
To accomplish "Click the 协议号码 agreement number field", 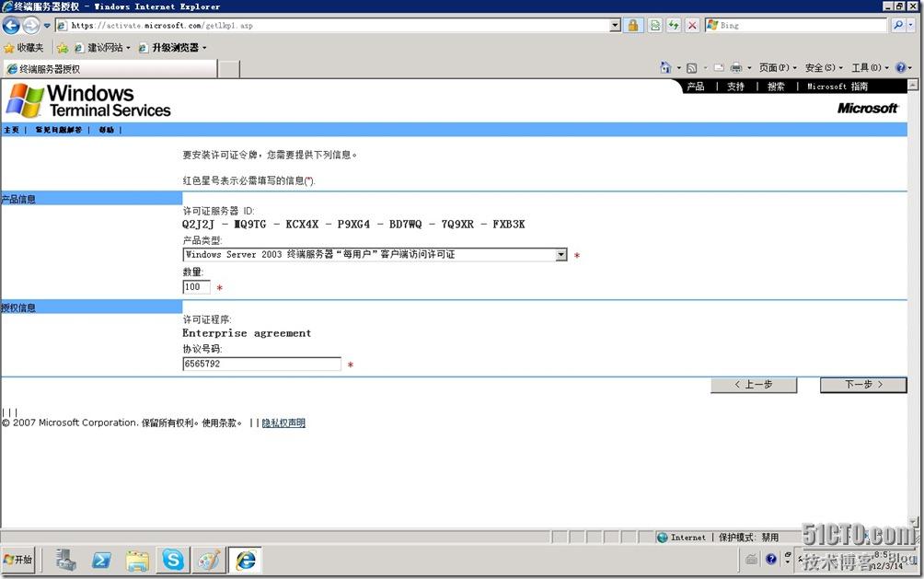I will (261, 364).
